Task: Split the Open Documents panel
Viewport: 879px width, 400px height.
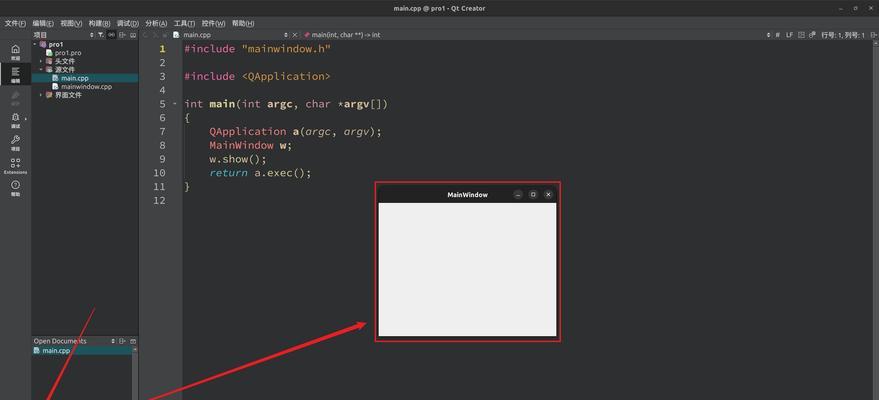Action: (x=122, y=341)
